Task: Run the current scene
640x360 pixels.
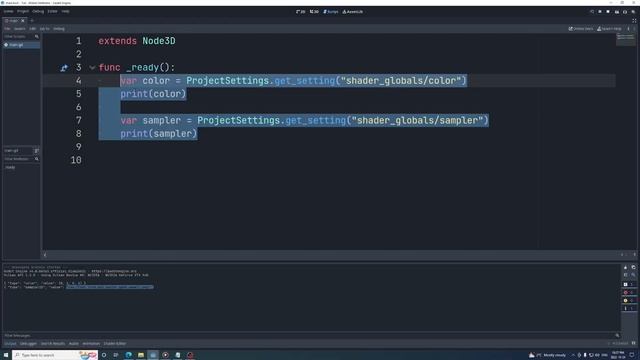Action: click(x=617, y=12)
